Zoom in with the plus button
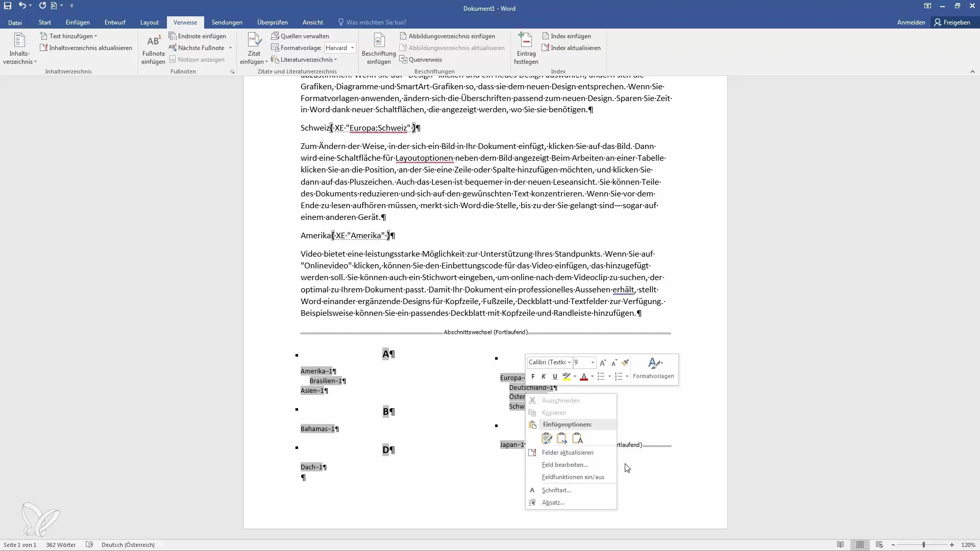The width and height of the screenshot is (980, 551). (x=952, y=545)
